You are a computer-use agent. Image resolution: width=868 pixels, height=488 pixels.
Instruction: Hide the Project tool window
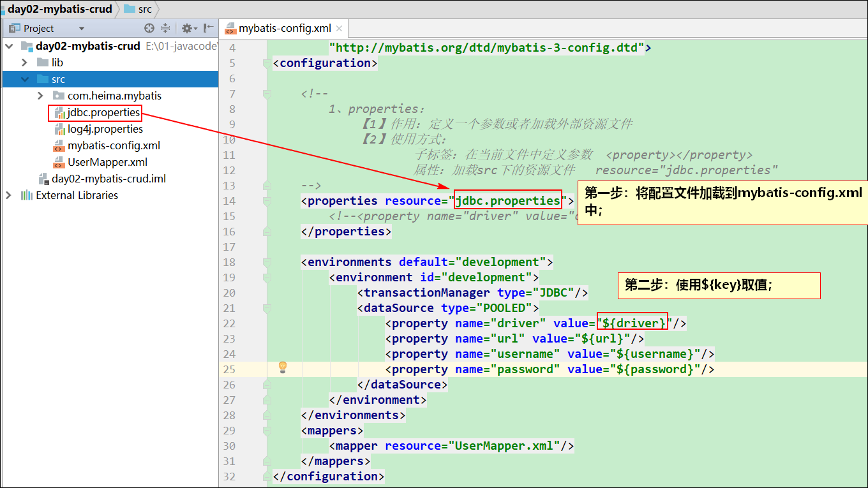pyautogui.click(x=208, y=28)
